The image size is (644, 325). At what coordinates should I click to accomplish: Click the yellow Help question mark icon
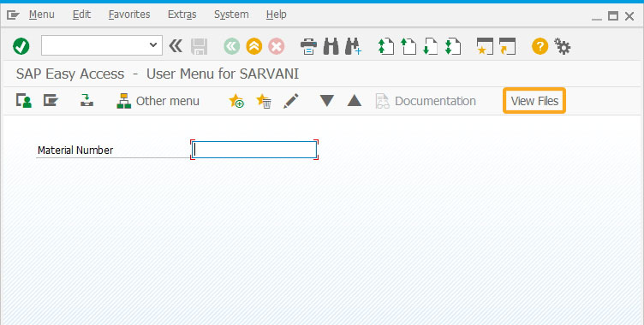(x=540, y=46)
